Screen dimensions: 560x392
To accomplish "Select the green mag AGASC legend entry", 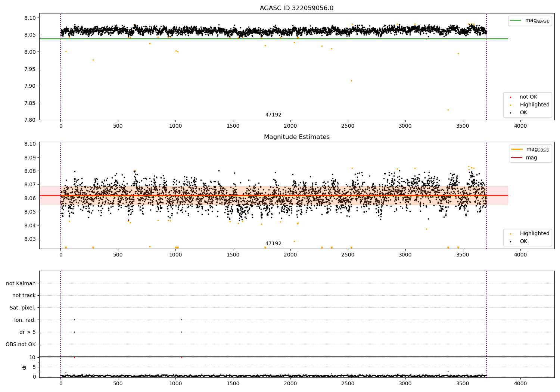I will tap(530, 21).
